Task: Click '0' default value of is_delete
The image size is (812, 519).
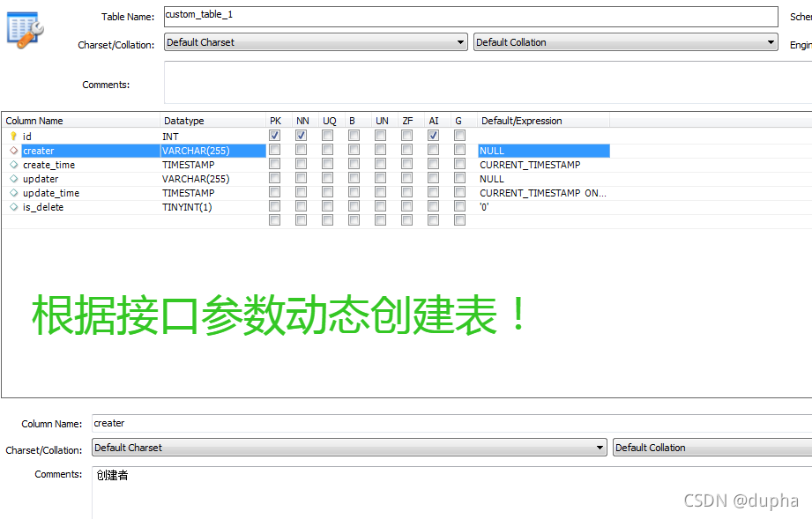Action: point(484,206)
